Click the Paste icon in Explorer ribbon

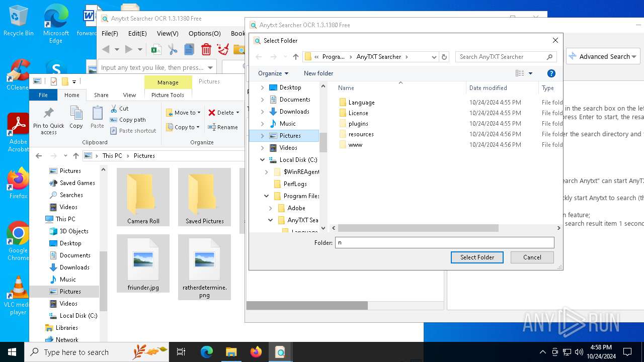tap(97, 118)
